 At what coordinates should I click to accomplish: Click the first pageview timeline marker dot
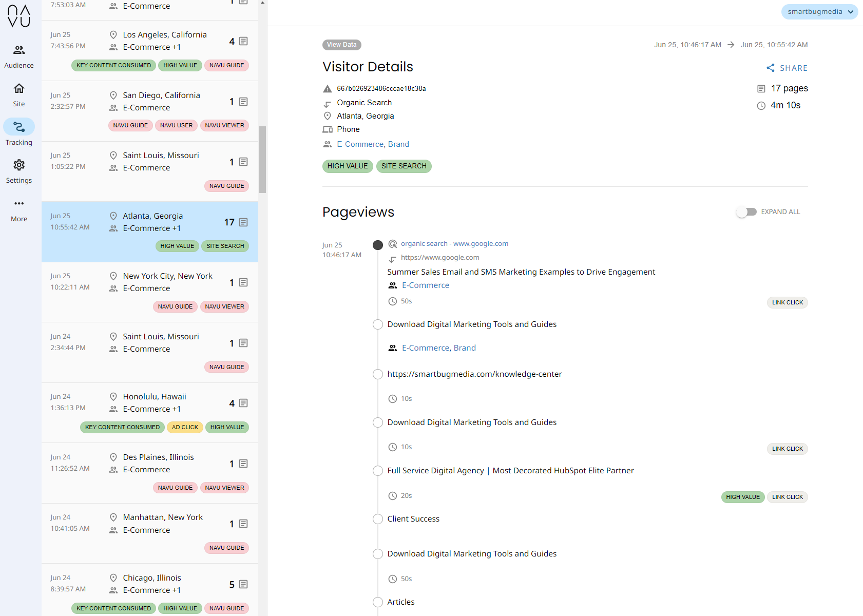click(378, 245)
